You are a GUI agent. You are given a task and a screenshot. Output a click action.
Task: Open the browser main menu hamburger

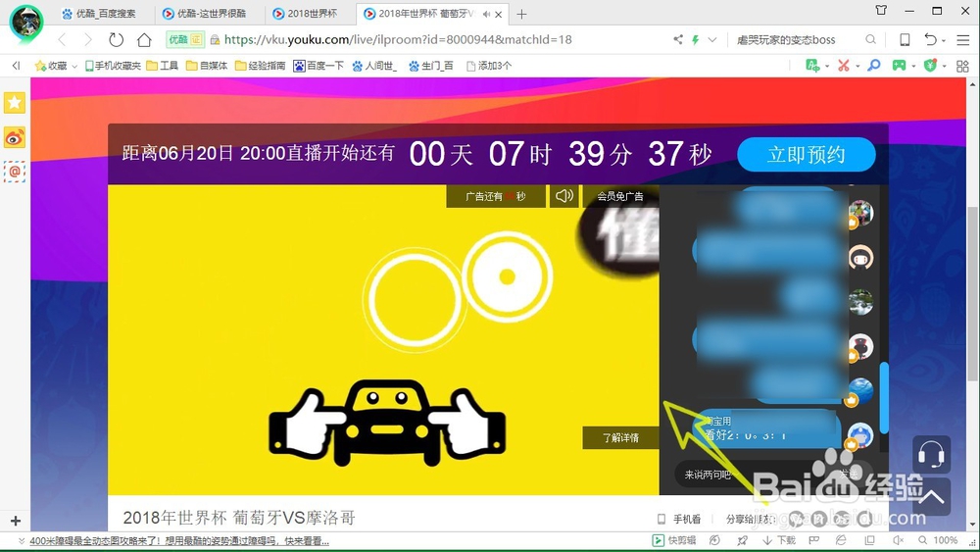(x=962, y=40)
